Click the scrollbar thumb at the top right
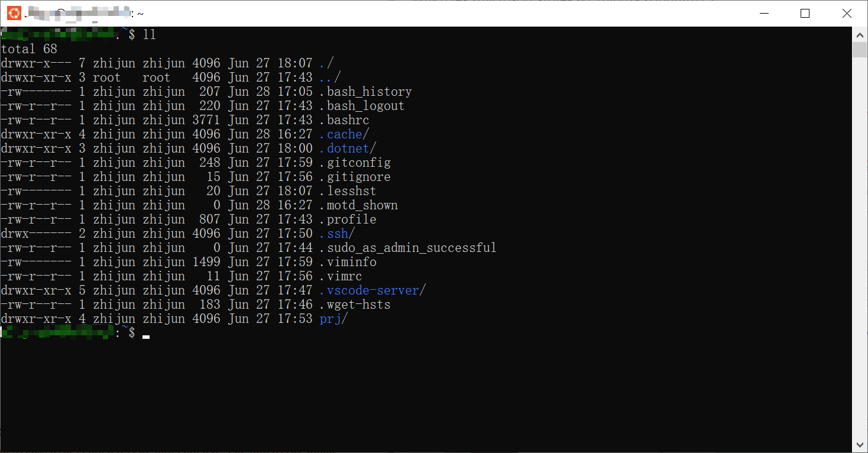Image resolution: width=868 pixels, height=453 pixels. click(x=859, y=50)
